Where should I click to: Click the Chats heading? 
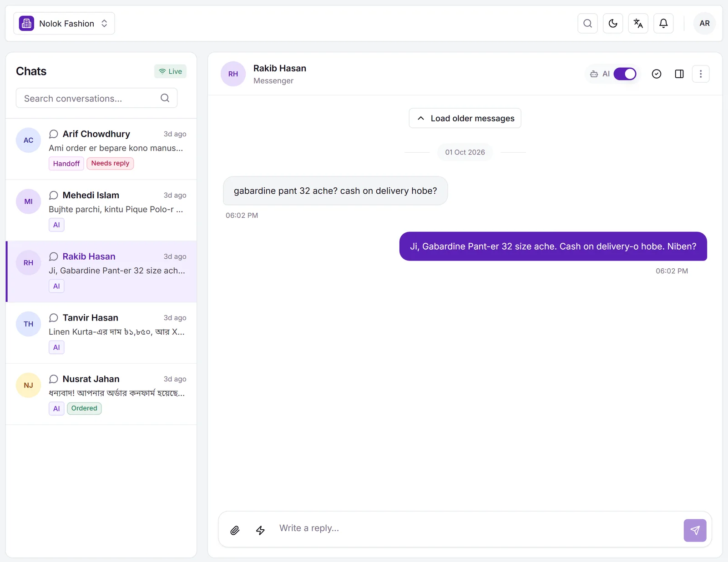pyautogui.click(x=31, y=71)
